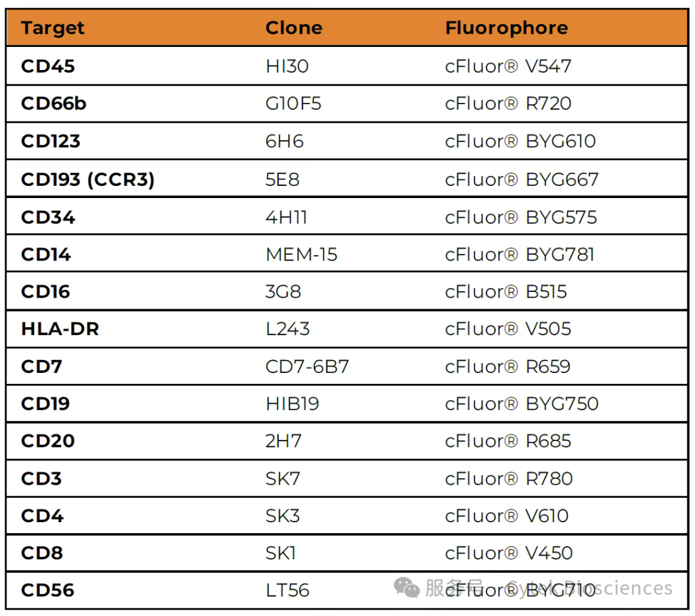695x616 pixels.
Task: Select the CD7-6B7 clone entry
Action: (307, 367)
